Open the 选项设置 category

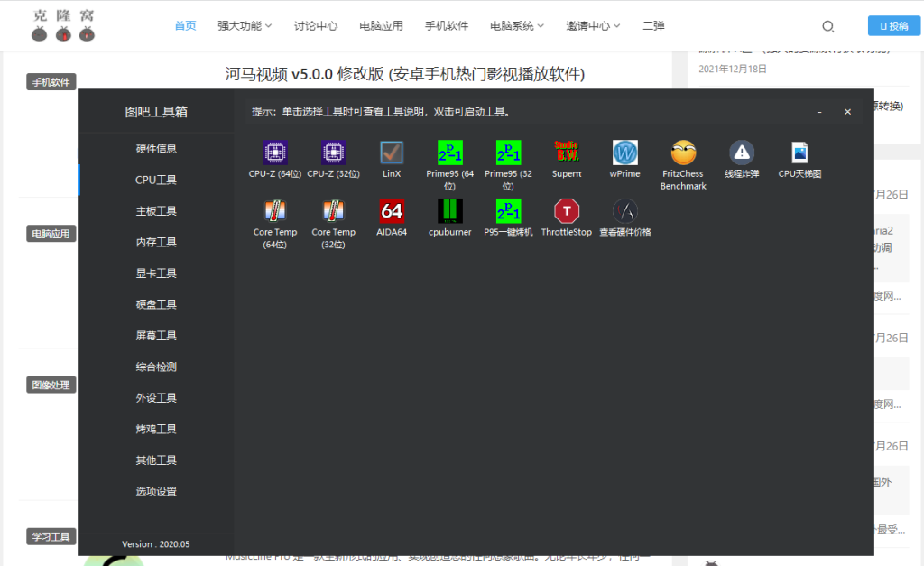(156, 492)
